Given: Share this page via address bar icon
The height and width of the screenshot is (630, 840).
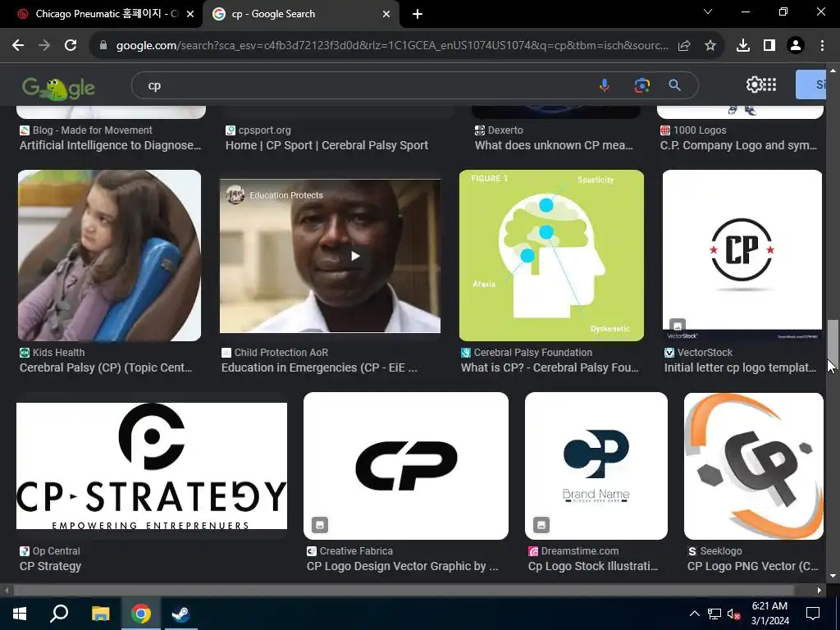Looking at the screenshot, I should tap(684, 46).
